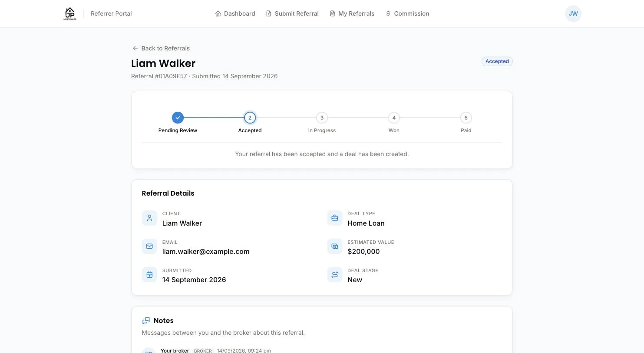Click the Liam Walker client value
Screen dimensions: 644x353
coord(182,223)
